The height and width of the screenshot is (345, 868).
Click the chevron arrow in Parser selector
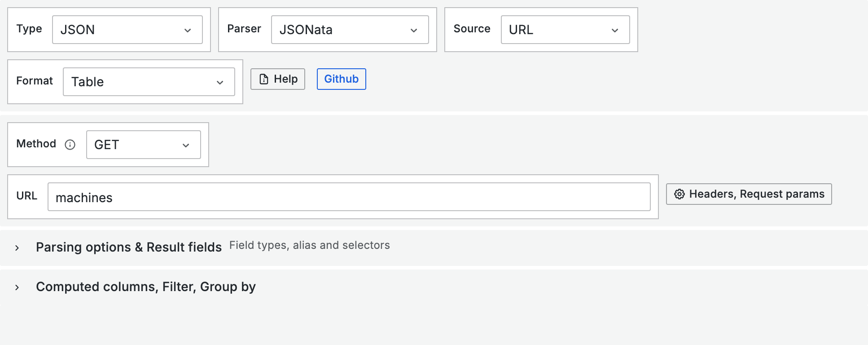click(x=414, y=31)
